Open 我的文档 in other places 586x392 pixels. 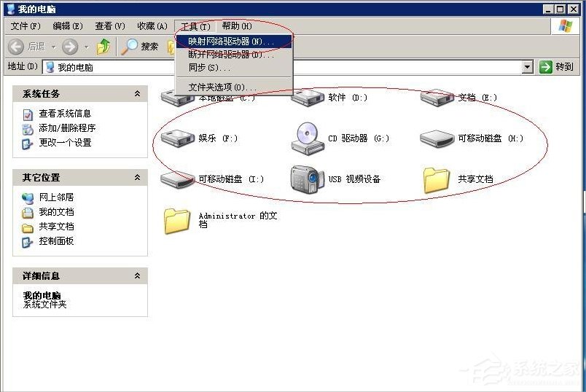click(x=56, y=212)
